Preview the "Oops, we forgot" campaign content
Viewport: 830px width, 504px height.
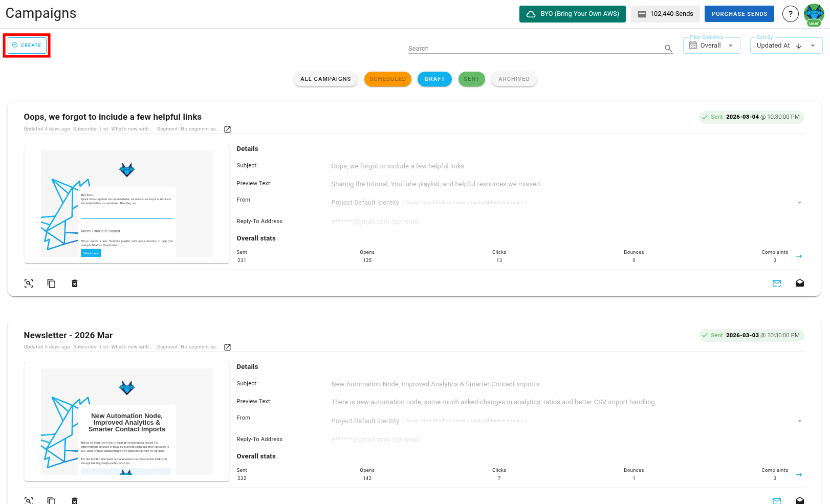[x=29, y=283]
